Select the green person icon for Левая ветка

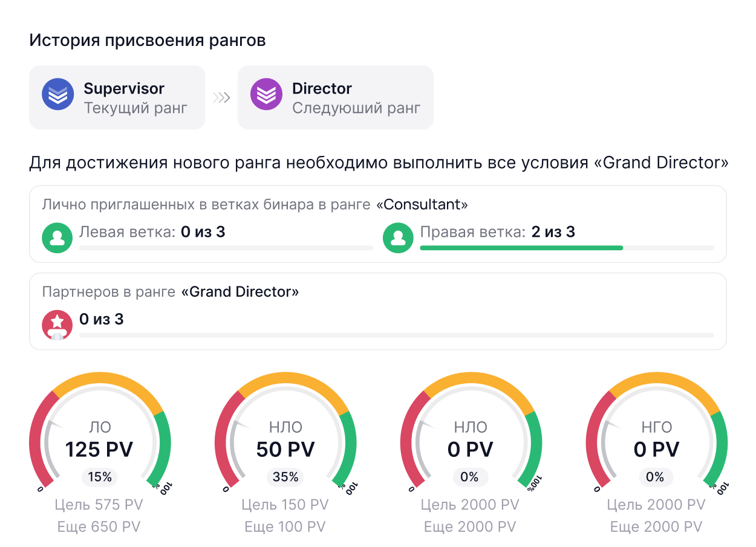pyautogui.click(x=57, y=238)
